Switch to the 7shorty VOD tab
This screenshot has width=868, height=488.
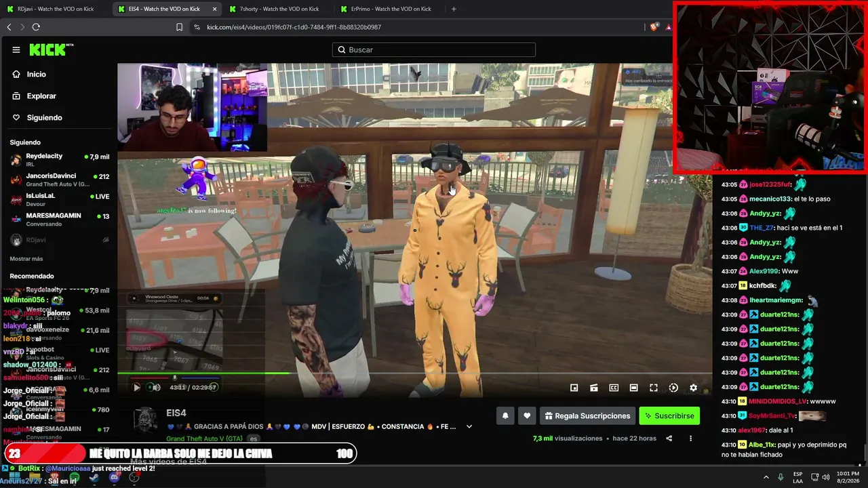277,9
